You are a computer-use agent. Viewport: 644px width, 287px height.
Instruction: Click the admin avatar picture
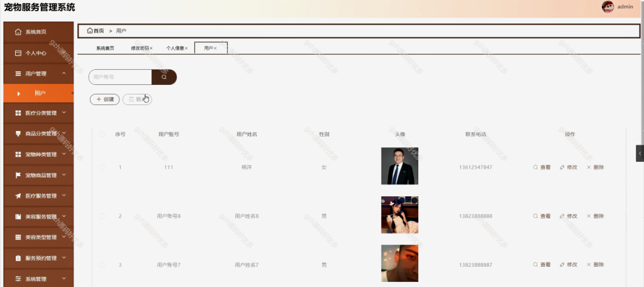608,6
